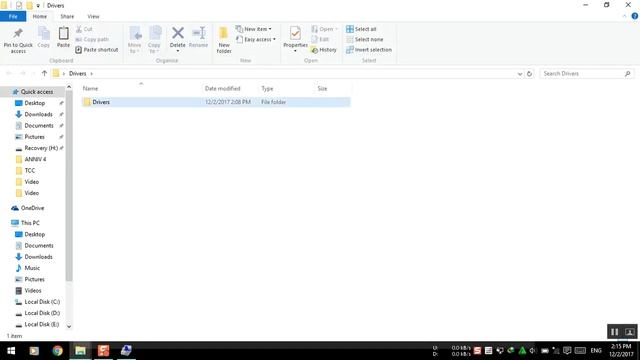Click History in the ribbon

[324, 49]
